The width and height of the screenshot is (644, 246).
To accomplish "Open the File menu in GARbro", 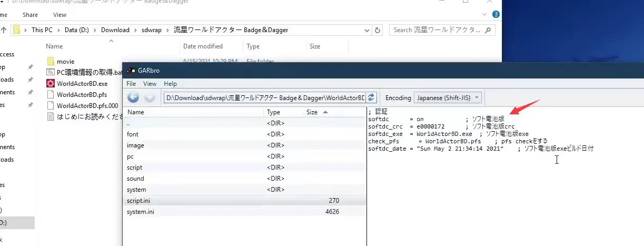I will 131,84.
